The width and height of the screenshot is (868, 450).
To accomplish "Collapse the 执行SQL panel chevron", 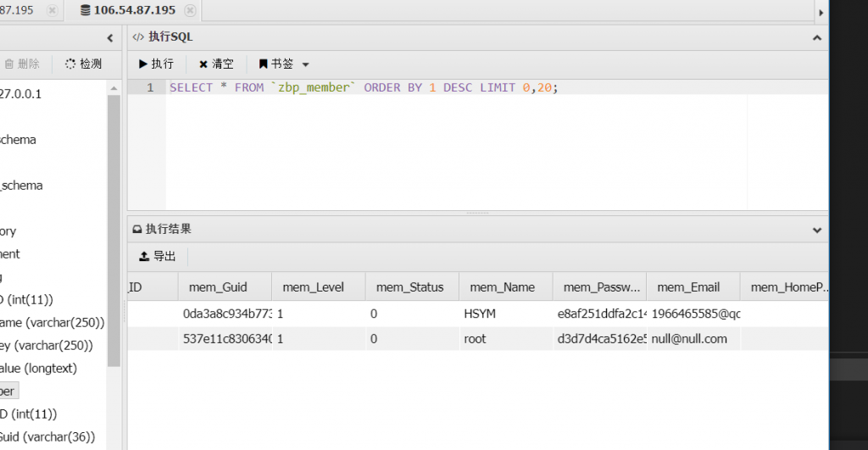I will click(x=816, y=37).
